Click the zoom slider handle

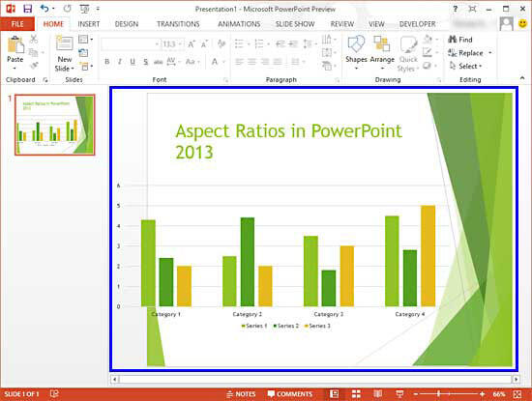click(439, 394)
